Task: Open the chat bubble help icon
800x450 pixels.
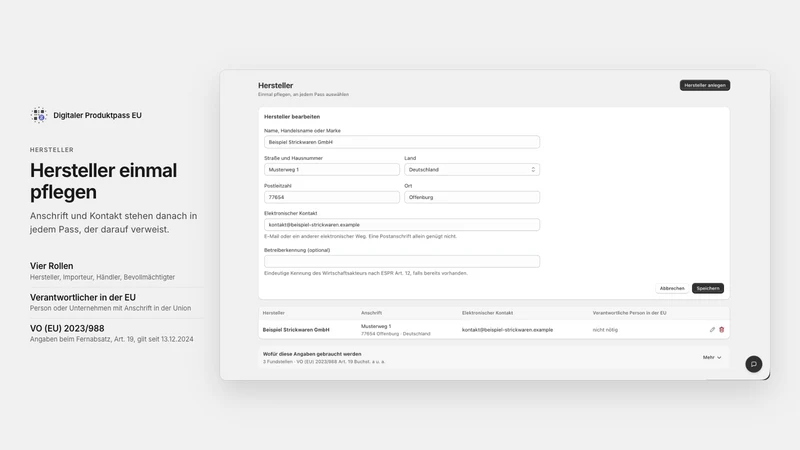Action: coord(754,364)
